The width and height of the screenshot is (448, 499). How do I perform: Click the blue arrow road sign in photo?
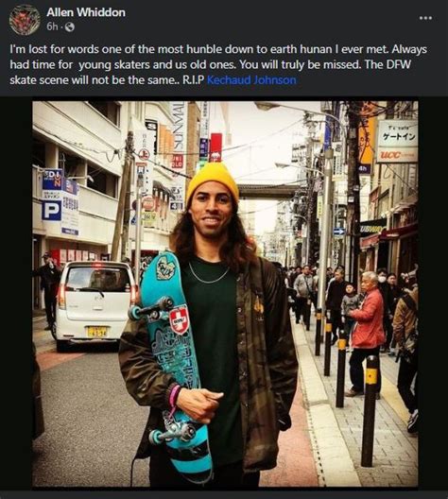pos(339,232)
